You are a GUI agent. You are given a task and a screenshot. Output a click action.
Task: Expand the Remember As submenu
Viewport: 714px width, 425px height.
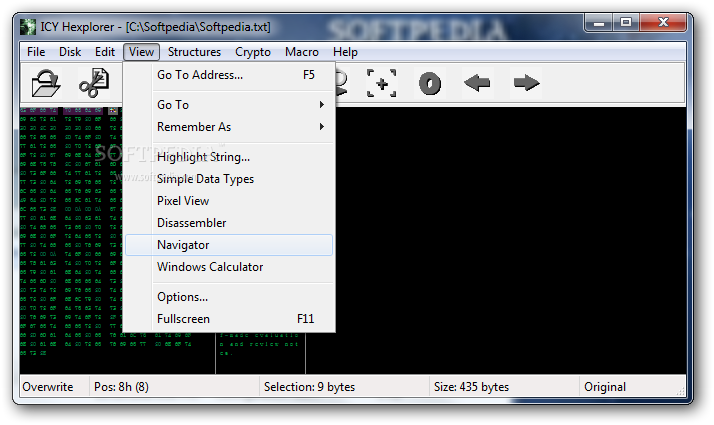coord(229,127)
